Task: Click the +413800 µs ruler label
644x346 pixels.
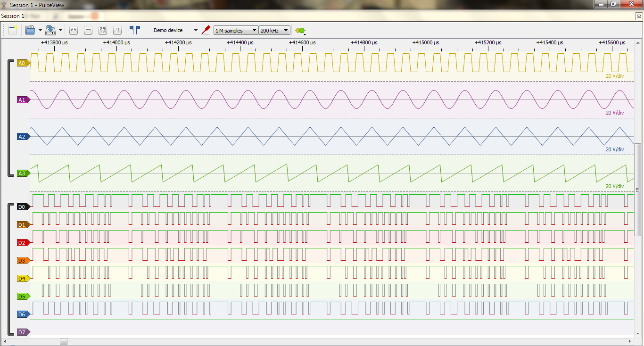Action: tap(54, 42)
